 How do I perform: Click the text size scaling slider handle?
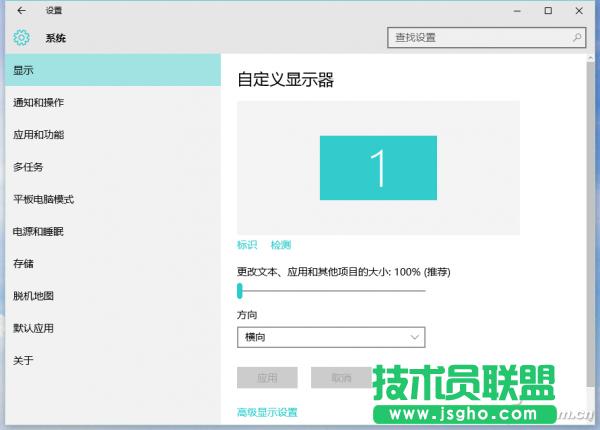coord(240,290)
